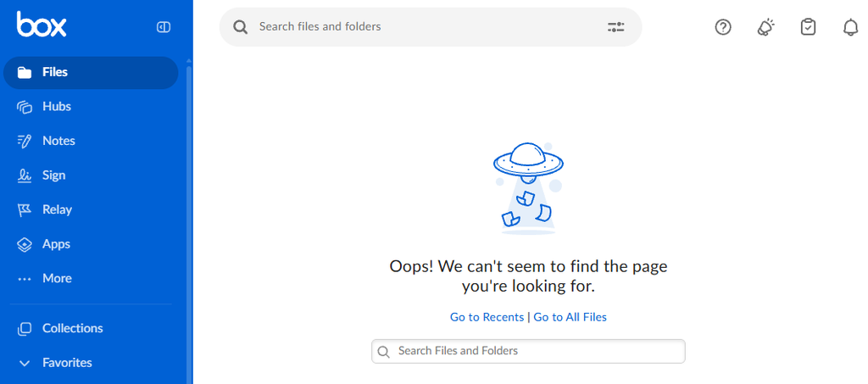Click the bell with sparkles icon
The image size is (868, 384).
coord(765,27)
